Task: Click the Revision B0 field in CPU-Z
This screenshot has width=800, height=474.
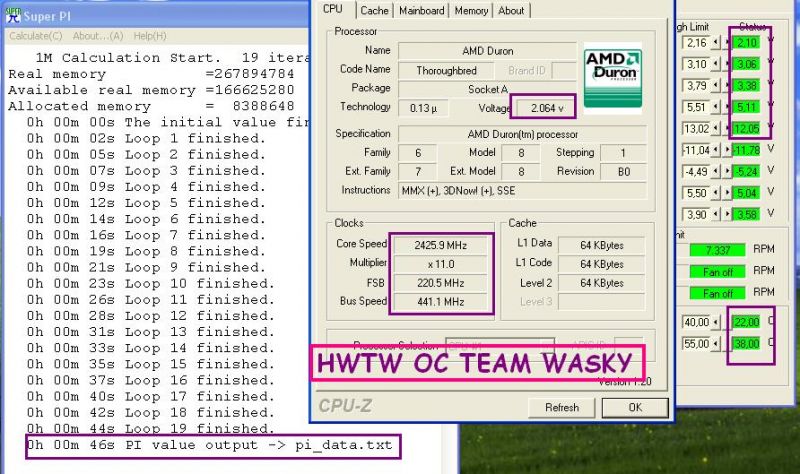Action: pos(623,171)
